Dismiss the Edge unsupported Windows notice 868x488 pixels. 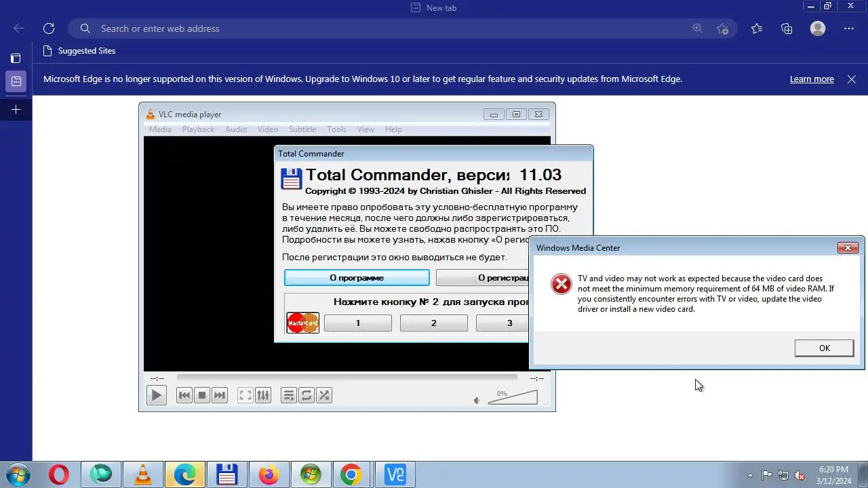tap(852, 79)
